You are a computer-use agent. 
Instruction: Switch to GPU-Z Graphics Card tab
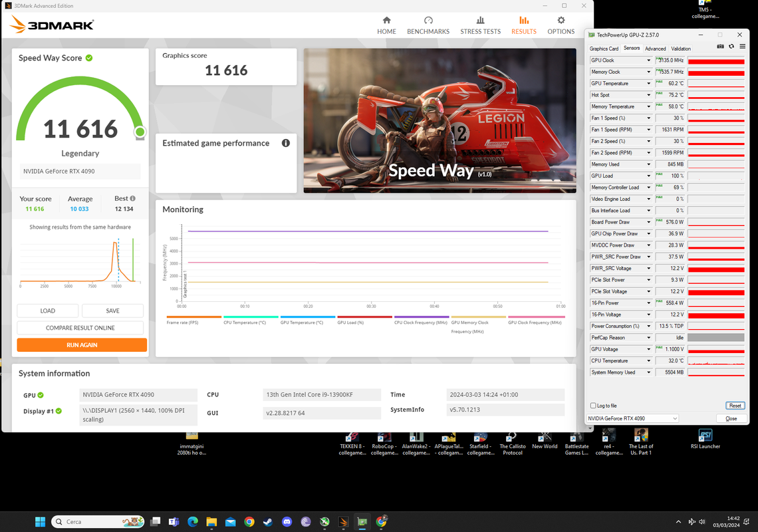[x=604, y=49]
